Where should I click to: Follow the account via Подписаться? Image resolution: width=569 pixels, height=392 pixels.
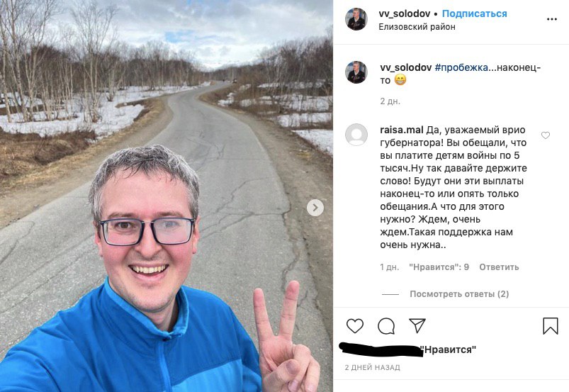(474, 13)
